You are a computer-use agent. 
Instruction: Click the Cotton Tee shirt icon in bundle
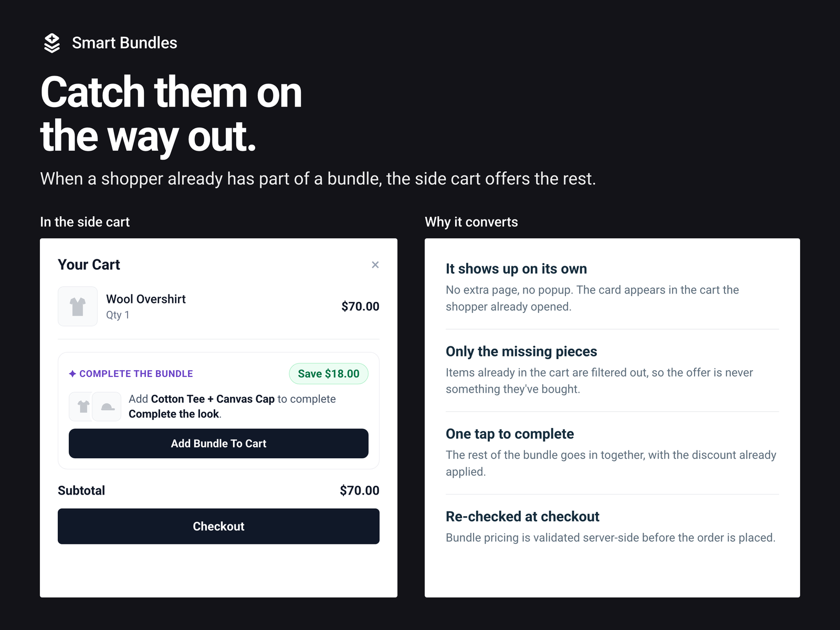coord(83,406)
